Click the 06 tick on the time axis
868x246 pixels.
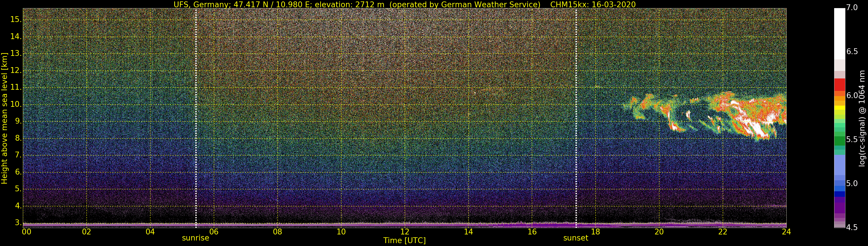(214, 232)
